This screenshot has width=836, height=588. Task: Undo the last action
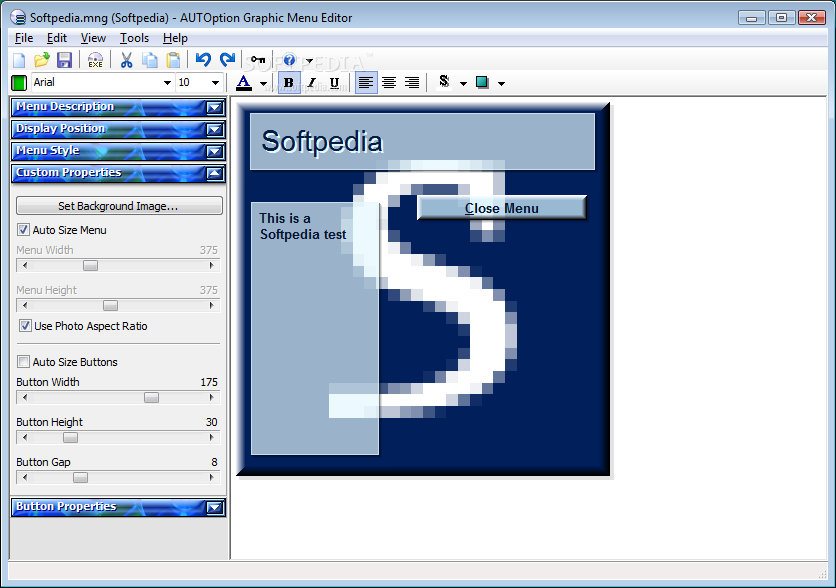[203, 60]
